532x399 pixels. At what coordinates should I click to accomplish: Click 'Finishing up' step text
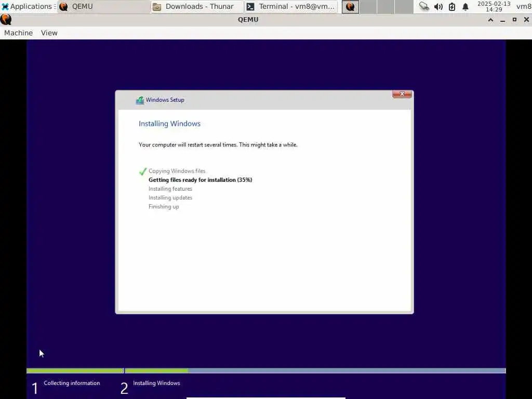(164, 206)
